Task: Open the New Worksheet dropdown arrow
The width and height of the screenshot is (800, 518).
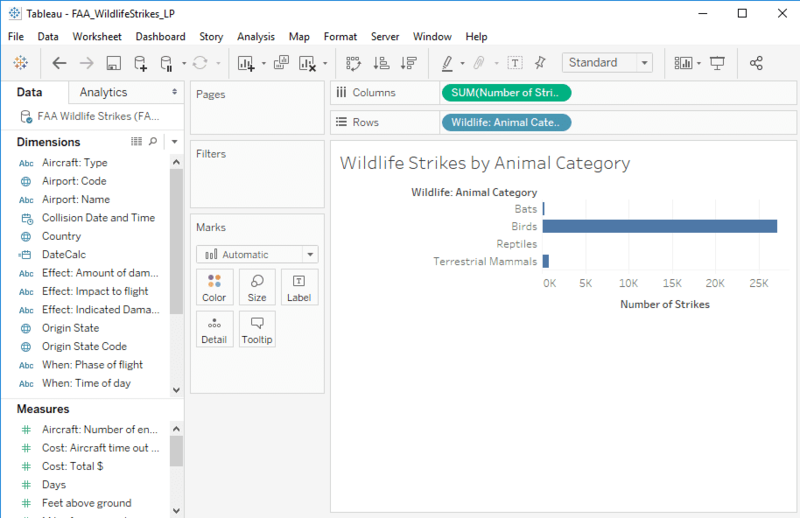Action: (264, 63)
